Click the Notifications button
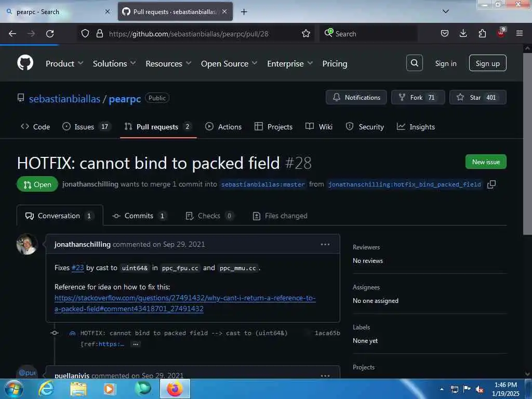 coord(356,97)
